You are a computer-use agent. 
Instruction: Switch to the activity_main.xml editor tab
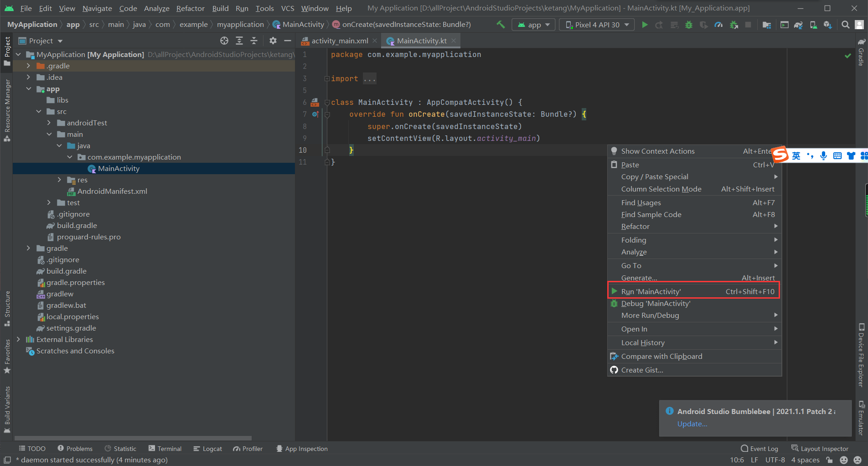coord(339,41)
